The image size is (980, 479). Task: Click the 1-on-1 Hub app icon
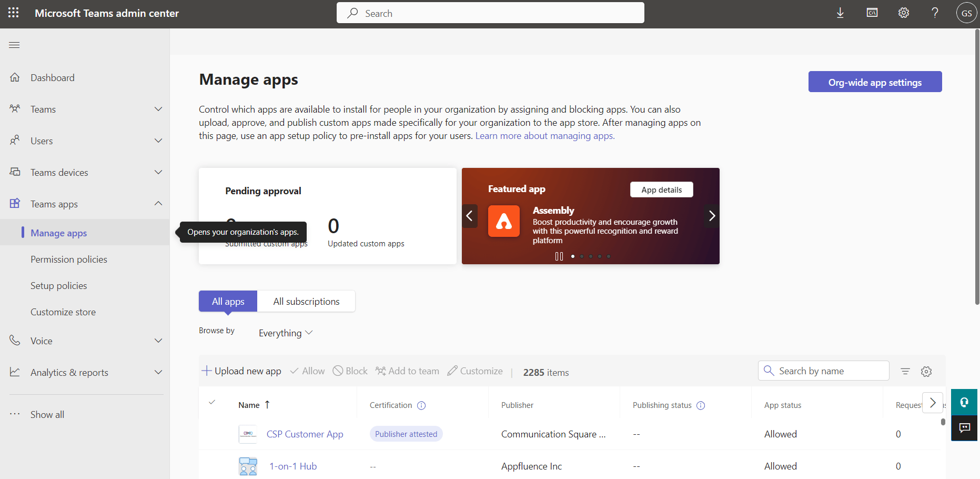(x=248, y=466)
